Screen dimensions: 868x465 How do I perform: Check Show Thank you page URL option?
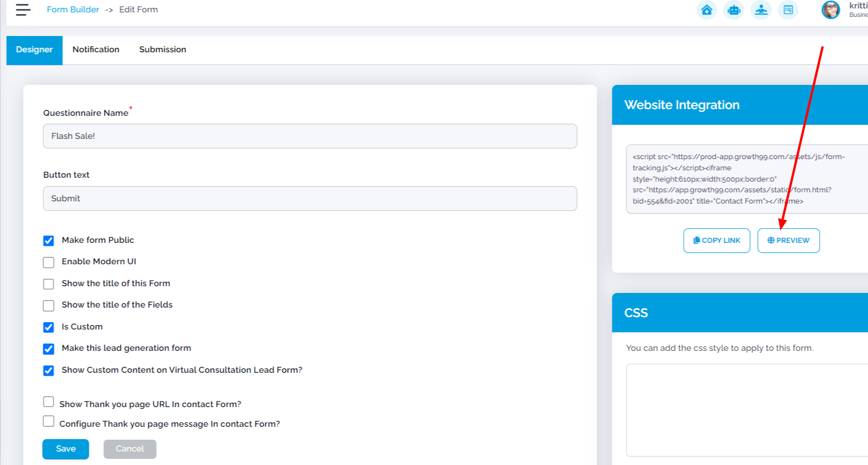point(49,402)
